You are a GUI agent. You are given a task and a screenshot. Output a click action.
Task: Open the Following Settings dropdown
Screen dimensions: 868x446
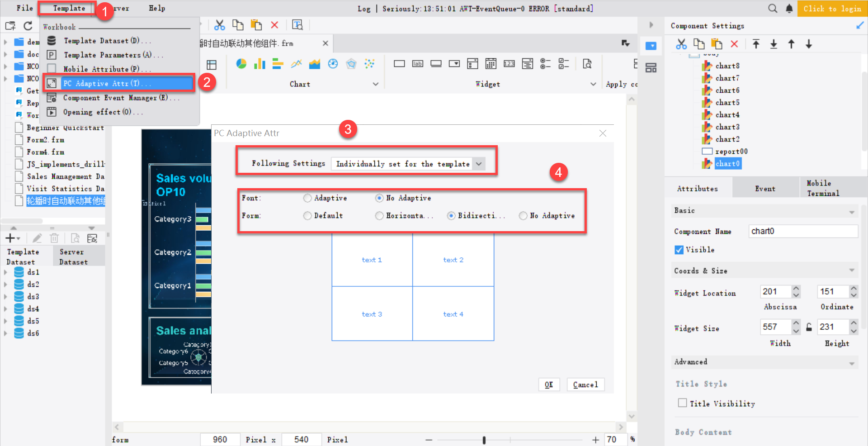(x=478, y=164)
